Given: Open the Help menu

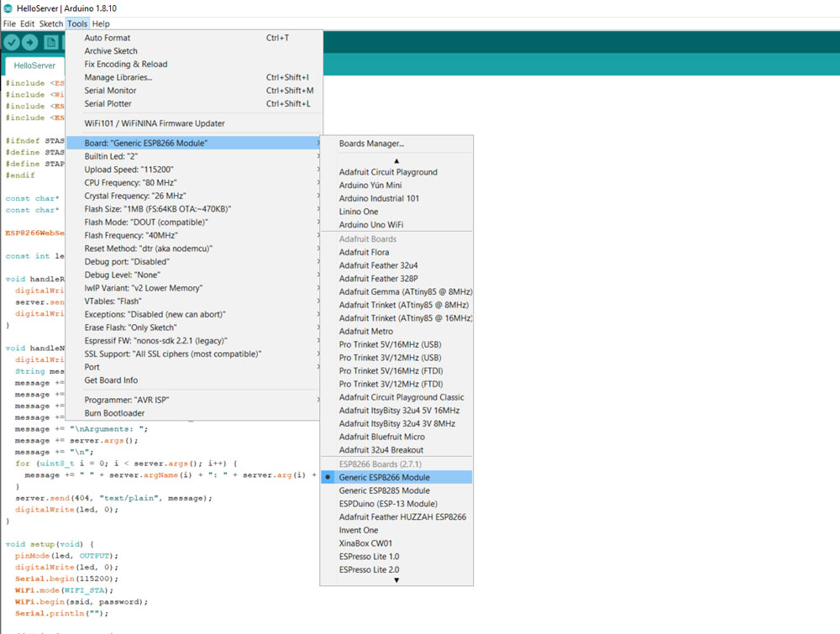Looking at the screenshot, I should [x=101, y=24].
